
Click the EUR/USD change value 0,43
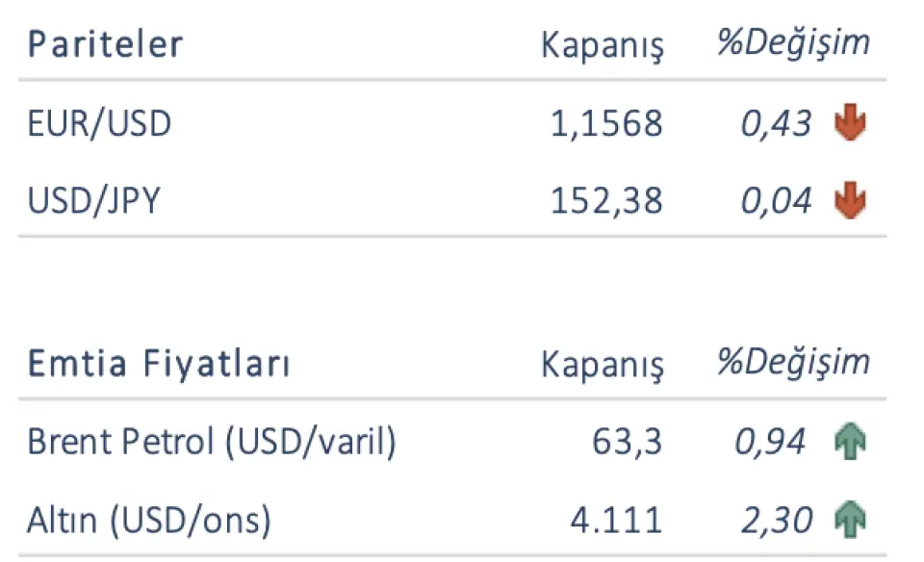click(x=776, y=124)
